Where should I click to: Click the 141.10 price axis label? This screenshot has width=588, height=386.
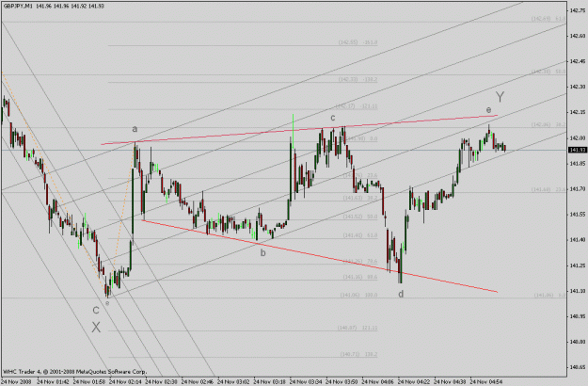pos(577,291)
